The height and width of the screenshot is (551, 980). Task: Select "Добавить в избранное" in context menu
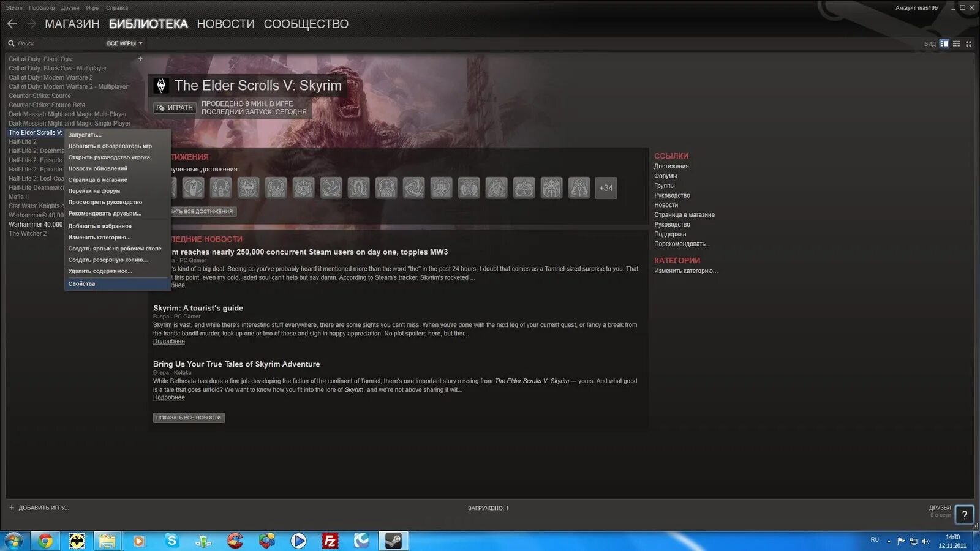pos(117,227)
